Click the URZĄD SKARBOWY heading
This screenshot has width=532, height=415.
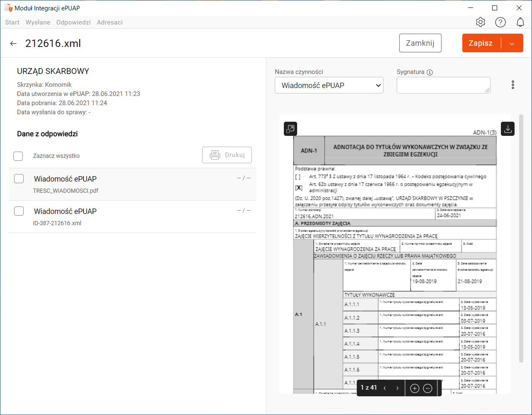tap(53, 71)
